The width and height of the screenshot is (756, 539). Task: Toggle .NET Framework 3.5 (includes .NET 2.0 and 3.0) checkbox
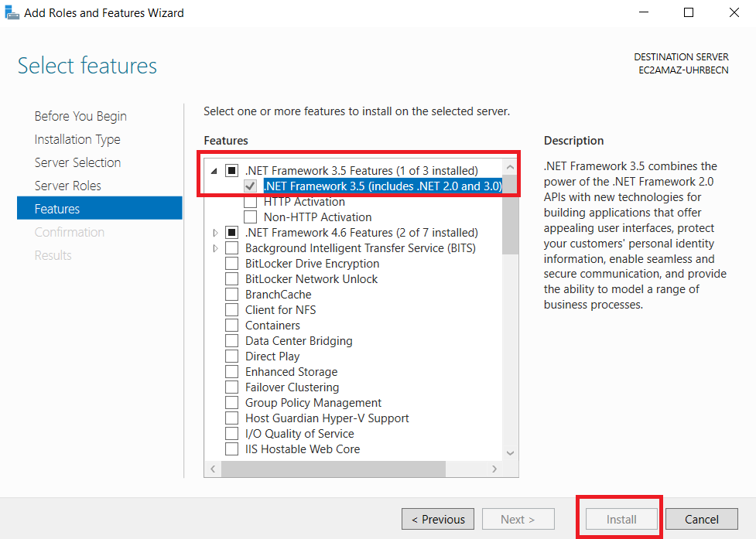click(250, 186)
